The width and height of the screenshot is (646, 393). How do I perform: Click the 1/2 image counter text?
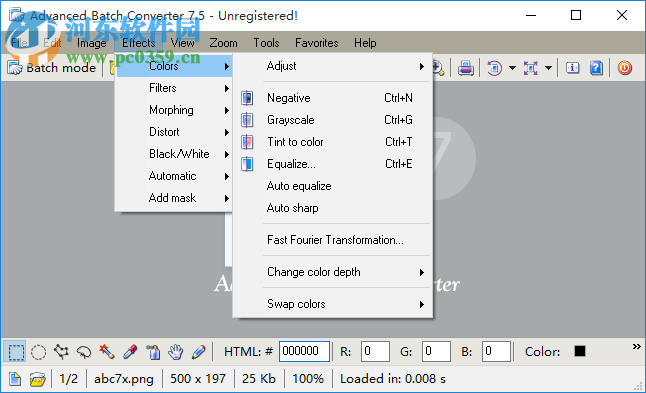tap(68, 379)
